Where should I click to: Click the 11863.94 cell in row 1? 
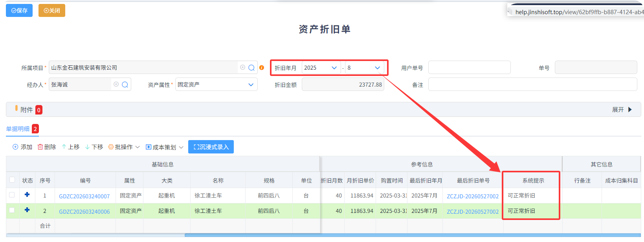pos(360,196)
